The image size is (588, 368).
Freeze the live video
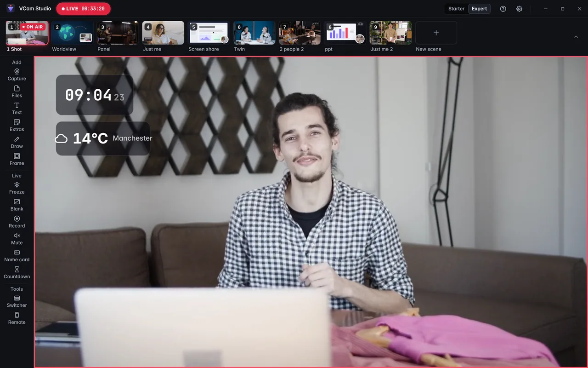coord(17,188)
